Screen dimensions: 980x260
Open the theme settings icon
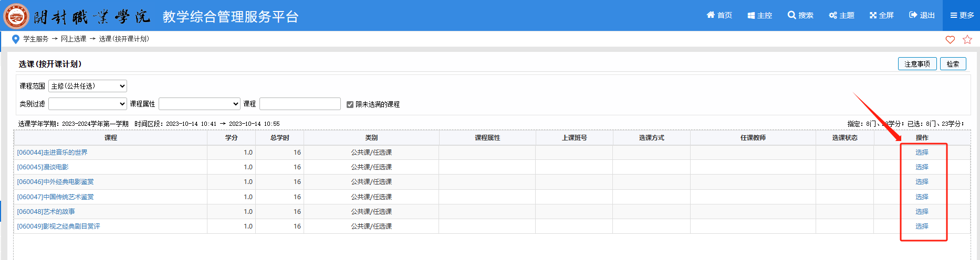833,15
